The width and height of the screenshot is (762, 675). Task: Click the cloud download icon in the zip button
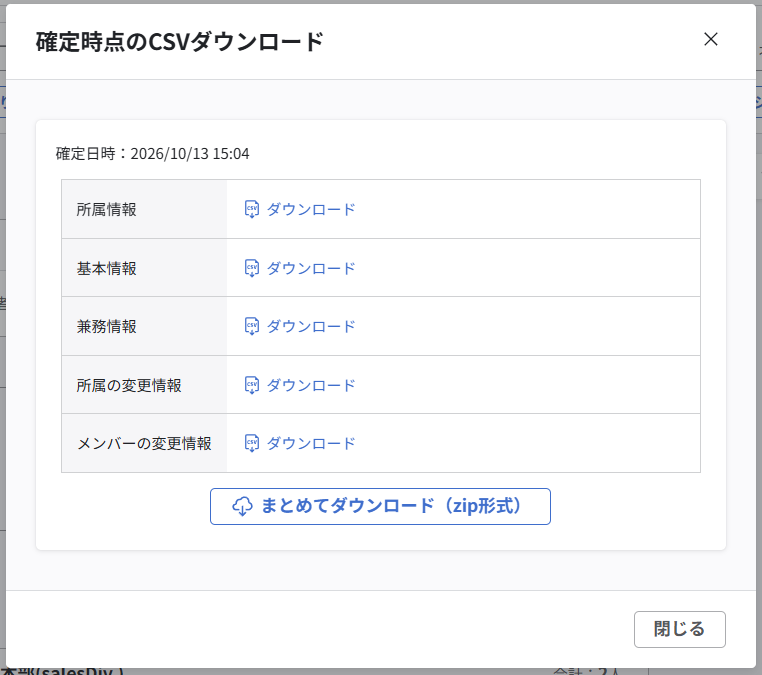pyautogui.click(x=242, y=506)
